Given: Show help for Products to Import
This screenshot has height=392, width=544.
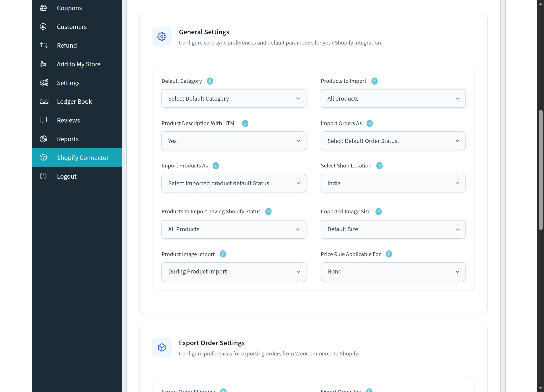Looking at the screenshot, I should tap(374, 81).
